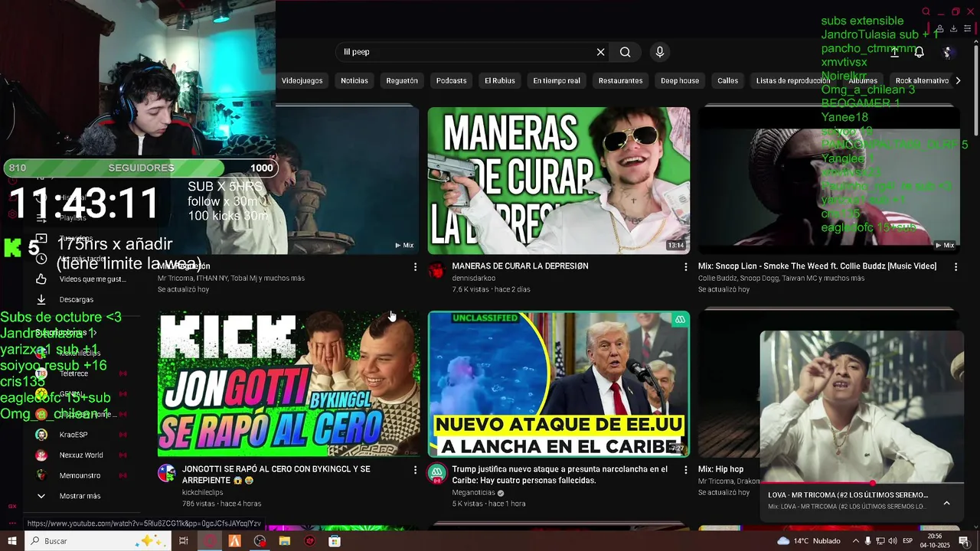Select the Videojuegos filter chip
The height and width of the screenshot is (551, 980).
click(x=302, y=80)
